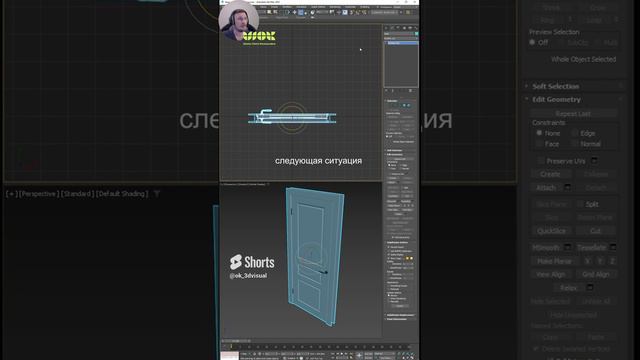Click the Y planar button in background panel

coord(600,261)
